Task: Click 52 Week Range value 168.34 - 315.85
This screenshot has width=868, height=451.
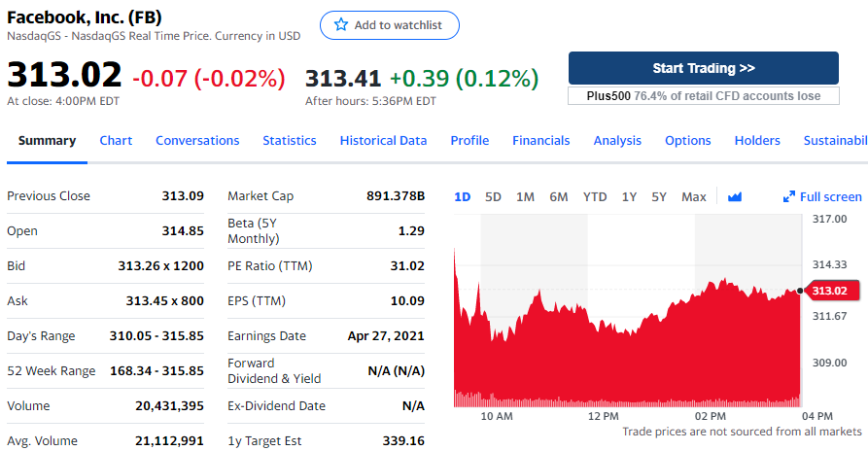Action: coord(156,370)
